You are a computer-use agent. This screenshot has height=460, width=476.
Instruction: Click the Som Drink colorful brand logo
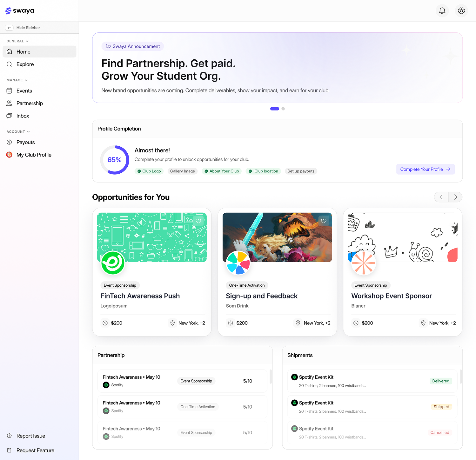point(238,263)
